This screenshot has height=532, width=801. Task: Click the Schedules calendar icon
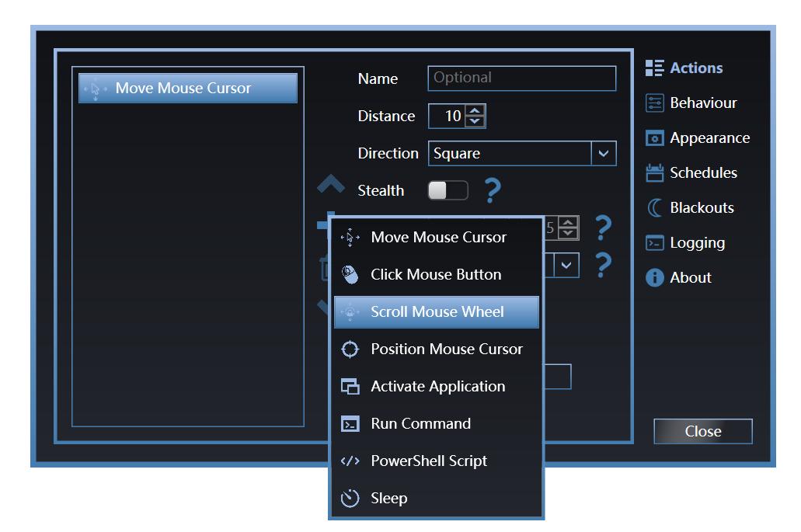point(654,172)
